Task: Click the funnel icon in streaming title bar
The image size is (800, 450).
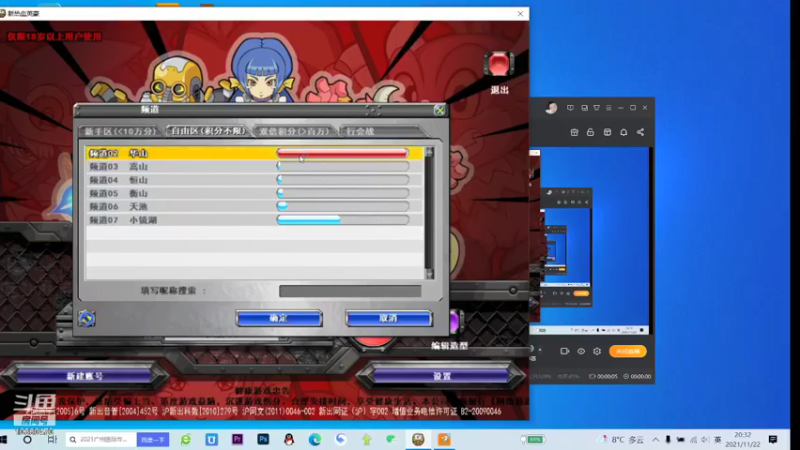Action: [x=596, y=108]
